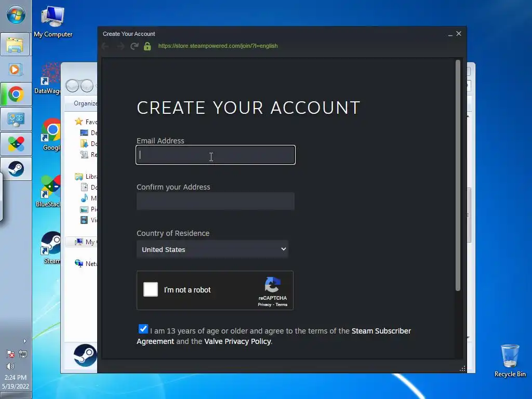Click the Steam page vertical scrollbar
Viewport: 532px width, 399px height.
[x=458, y=175]
